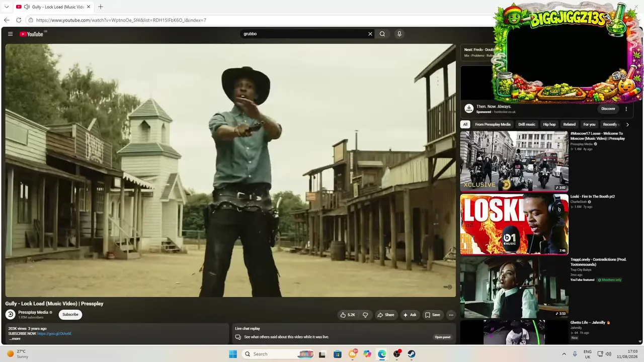Viewport: 644px width, 362px height.
Task: Open Moscow17 Loose video thumbnail
Action: click(x=514, y=161)
